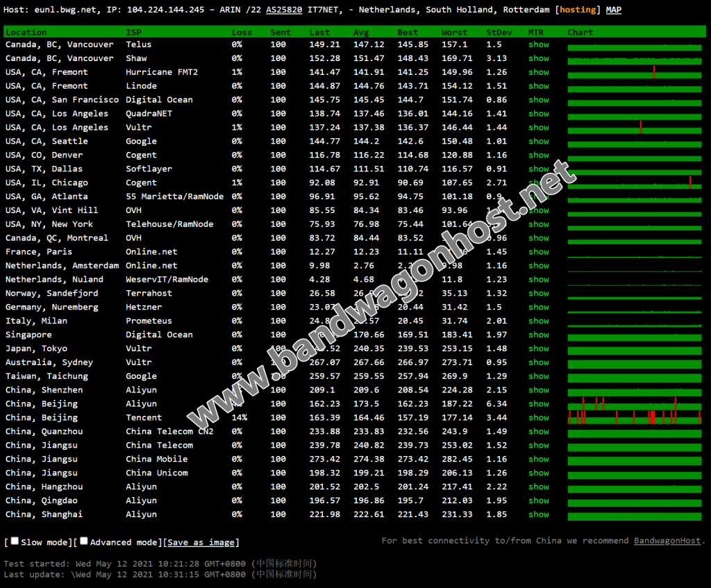Select the "China Telecom CN2" ISP cell
Image resolution: width=711 pixels, height=588 pixels.
[x=169, y=432]
